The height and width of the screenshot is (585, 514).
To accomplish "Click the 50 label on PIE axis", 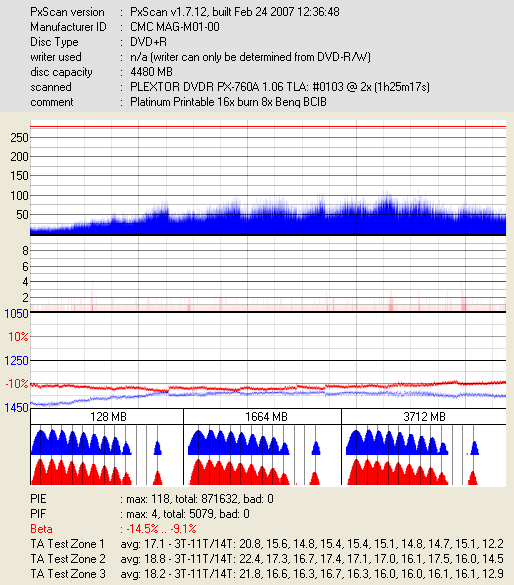I will (x=22, y=215).
